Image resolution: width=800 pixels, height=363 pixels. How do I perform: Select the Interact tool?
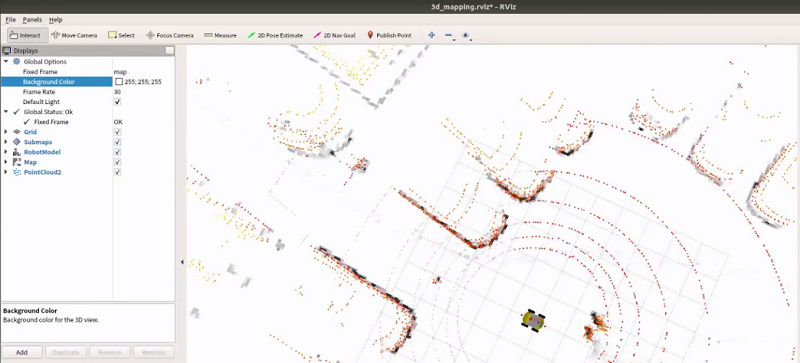(x=28, y=35)
